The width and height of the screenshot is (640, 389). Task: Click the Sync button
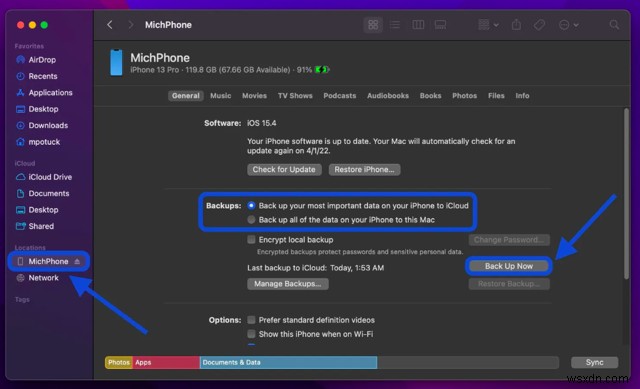(x=594, y=362)
